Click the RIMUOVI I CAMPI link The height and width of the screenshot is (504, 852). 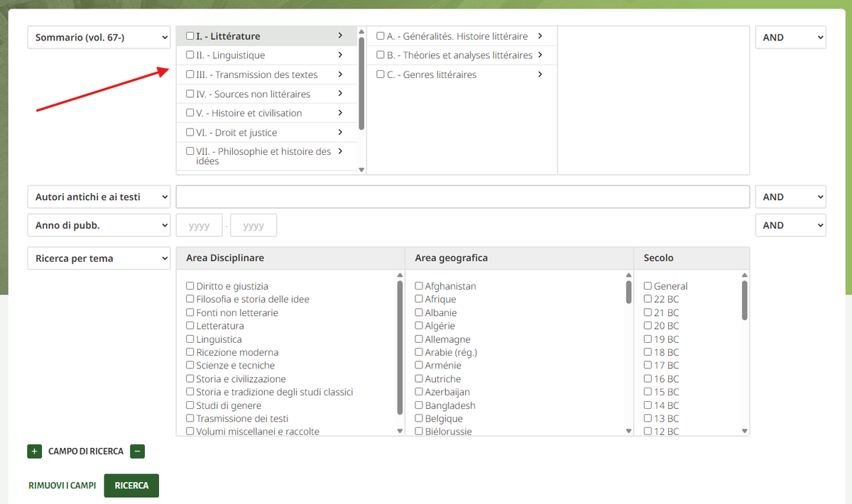62,486
